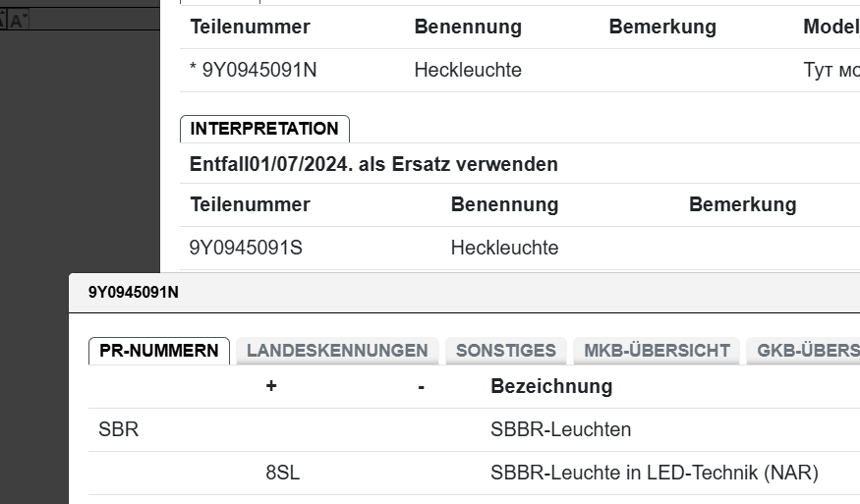Switch to MKB-ÜBERSICHT tab
The width and height of the screenshot is (860, 504).
click(657, 351)
